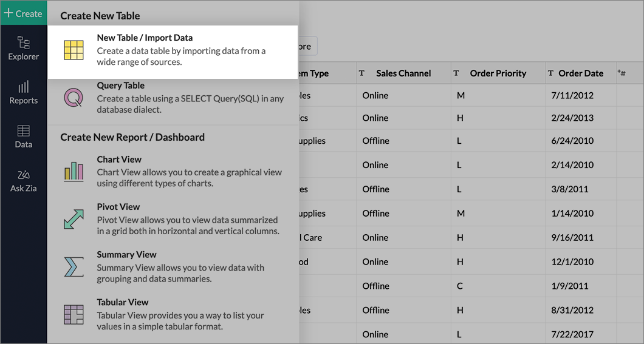644x344 pixels.
Task: Choose Query Table from the create menu
Action: tap(120, 86)
